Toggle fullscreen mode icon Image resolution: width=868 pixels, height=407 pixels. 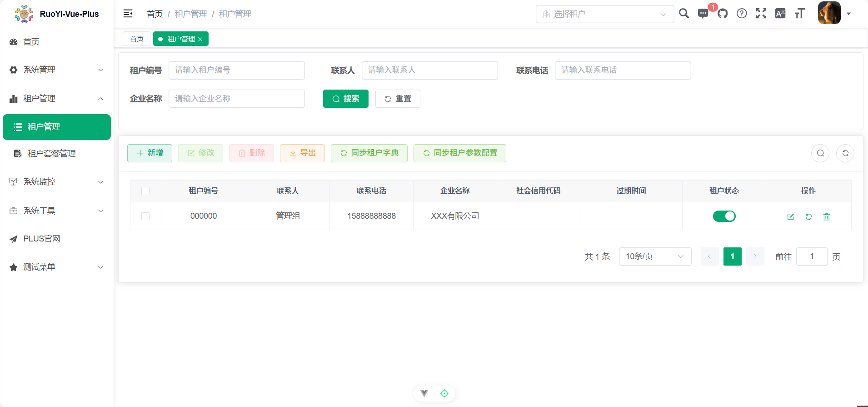pyautogui.click(x=761, y=14)
